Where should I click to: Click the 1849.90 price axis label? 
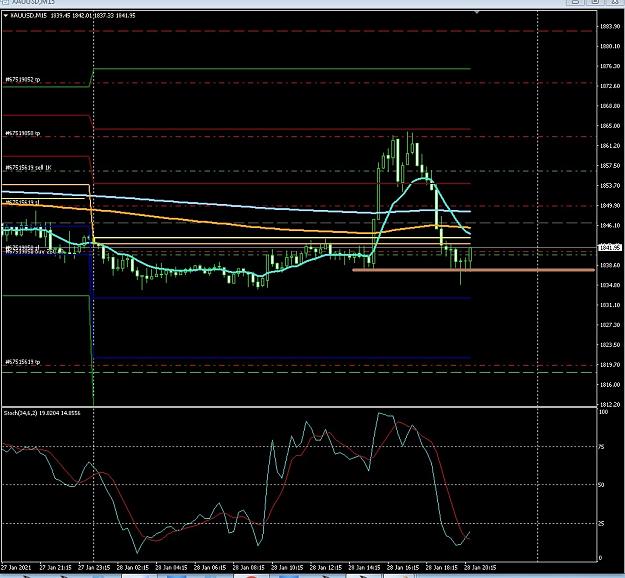[x=610, y=206]
